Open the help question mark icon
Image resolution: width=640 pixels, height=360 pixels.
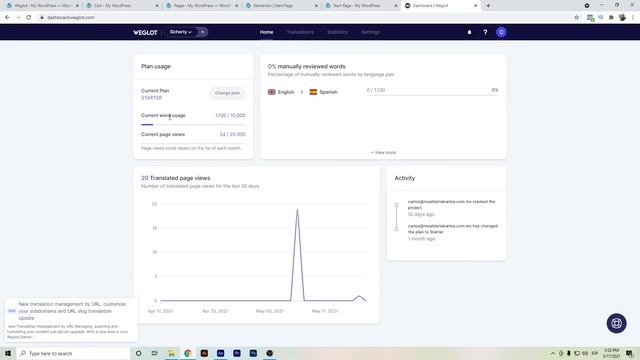[485, 32]
